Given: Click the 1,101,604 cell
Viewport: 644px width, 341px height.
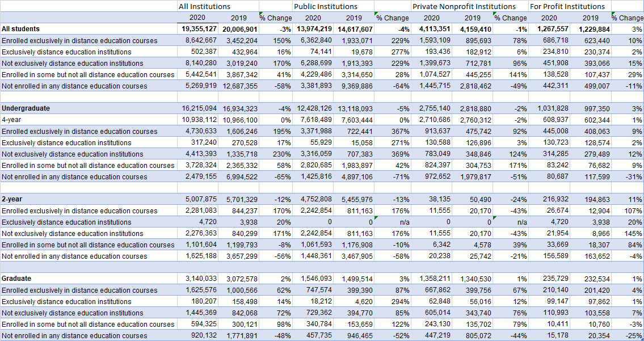Looking at the screenshot, I should [197, 245].
